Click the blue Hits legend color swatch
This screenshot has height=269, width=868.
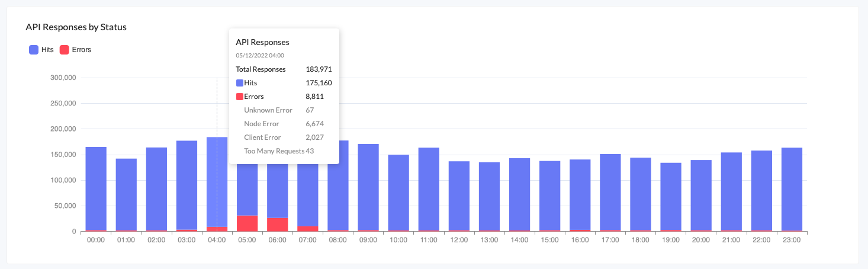tap(34, 50)
